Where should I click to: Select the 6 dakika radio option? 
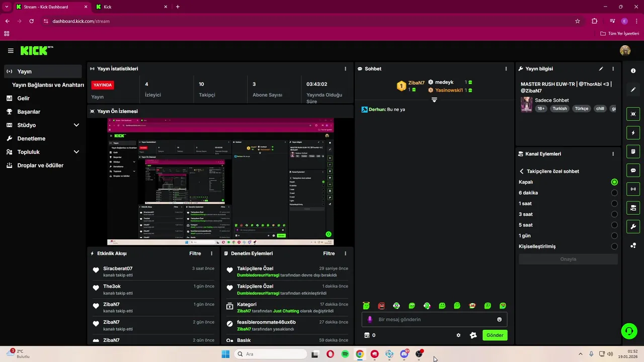[x=614, y=193]
